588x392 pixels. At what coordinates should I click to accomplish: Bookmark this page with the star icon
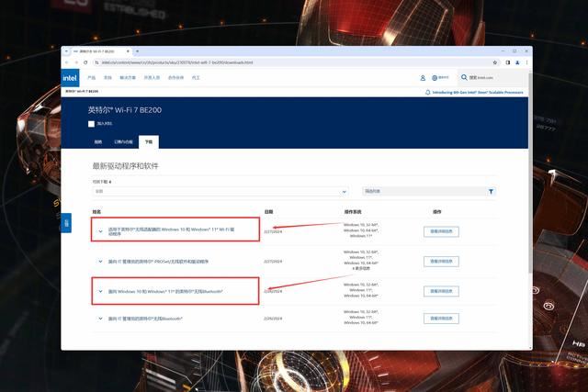point(496,62)
